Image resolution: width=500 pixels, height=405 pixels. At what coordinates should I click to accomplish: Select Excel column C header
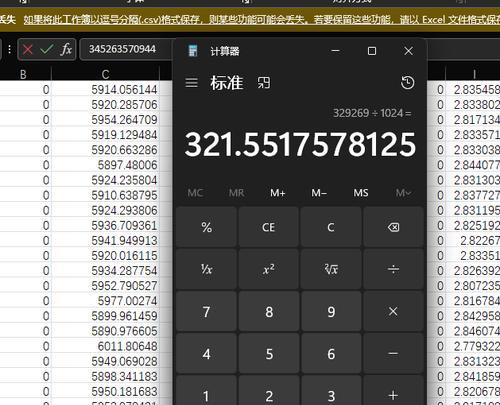(x=105, y=74)
